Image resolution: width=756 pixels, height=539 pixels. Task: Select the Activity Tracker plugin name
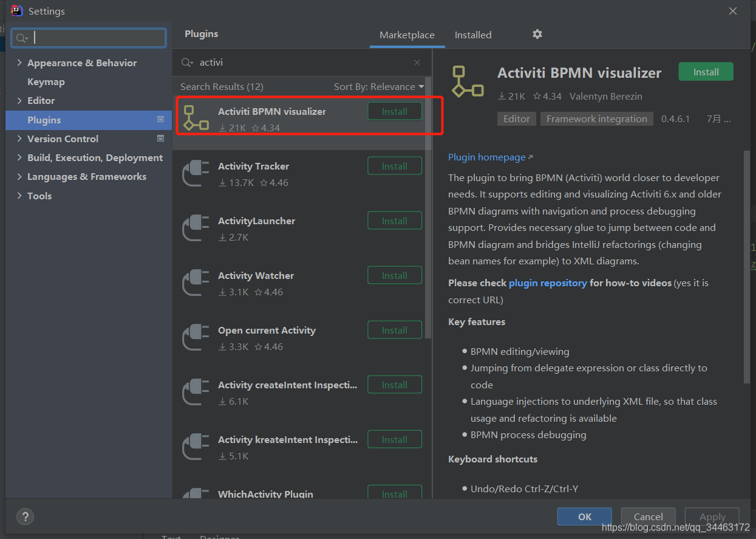[253, 166]
